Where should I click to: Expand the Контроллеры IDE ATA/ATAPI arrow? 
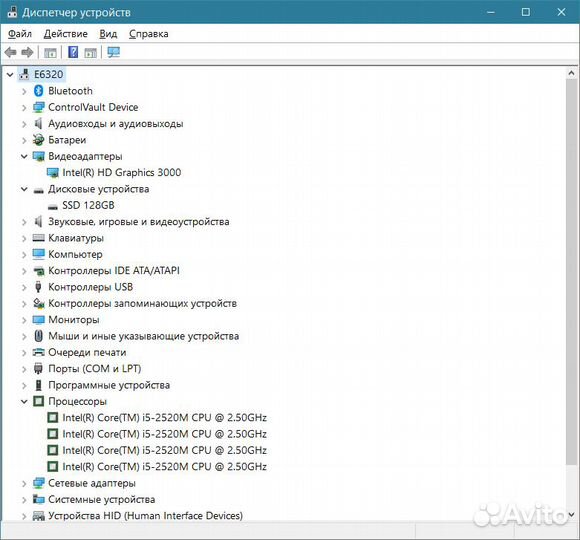tap(24, 271)
